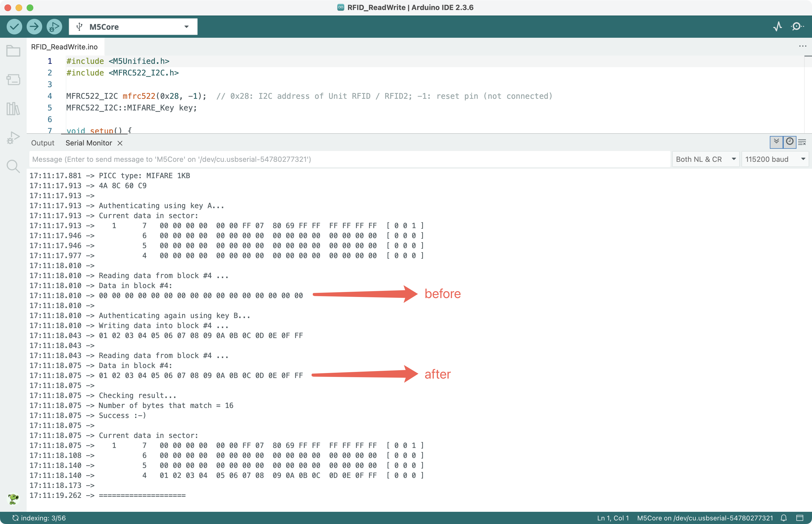Viewport: 812px width, 524px height.
Task: Open the 115200 baud rate dropdown
Action: click(x=775, y=159)
